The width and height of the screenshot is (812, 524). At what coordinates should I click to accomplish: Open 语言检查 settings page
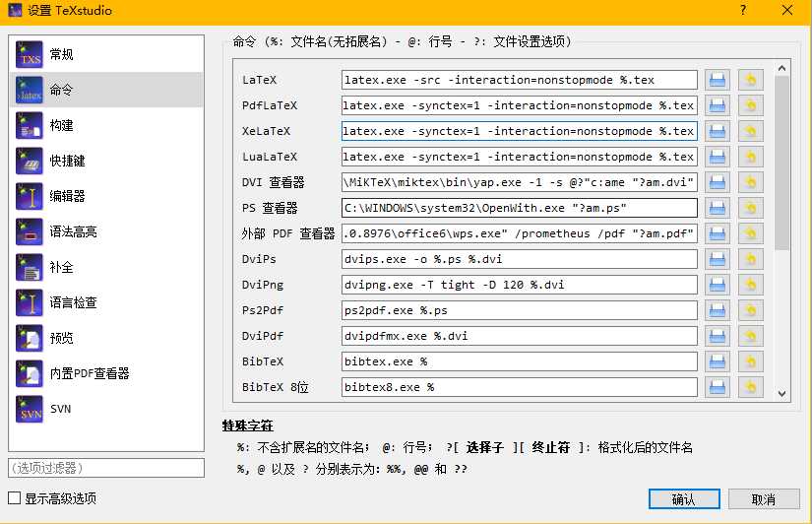point(106,302)
